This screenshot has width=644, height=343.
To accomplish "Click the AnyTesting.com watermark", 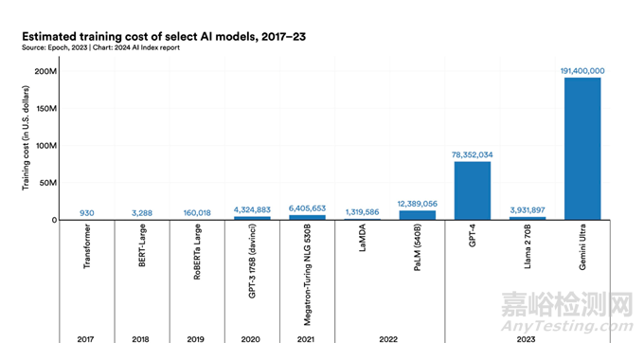I will (x=567, y=326).
